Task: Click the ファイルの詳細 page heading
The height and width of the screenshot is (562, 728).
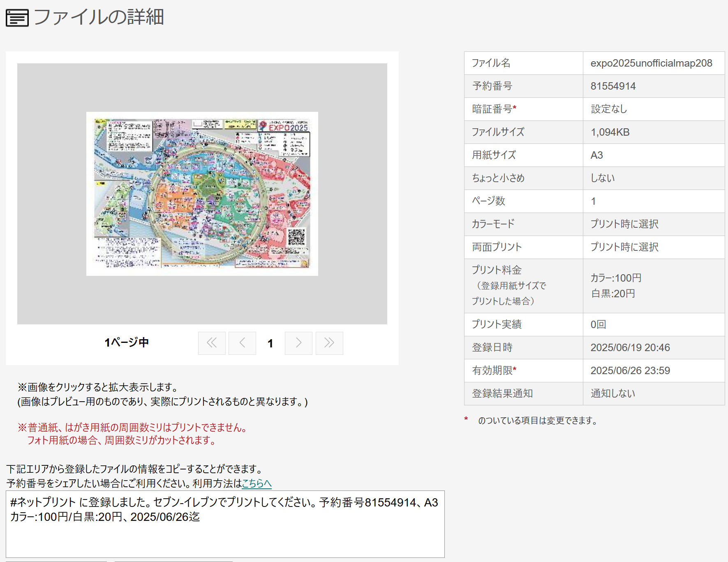Action: 99,18
